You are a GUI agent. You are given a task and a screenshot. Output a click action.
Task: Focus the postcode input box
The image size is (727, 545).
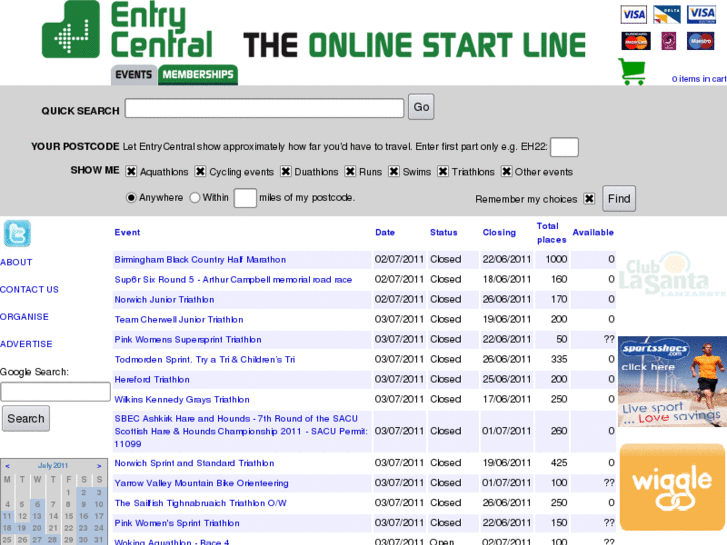point(564,147)
